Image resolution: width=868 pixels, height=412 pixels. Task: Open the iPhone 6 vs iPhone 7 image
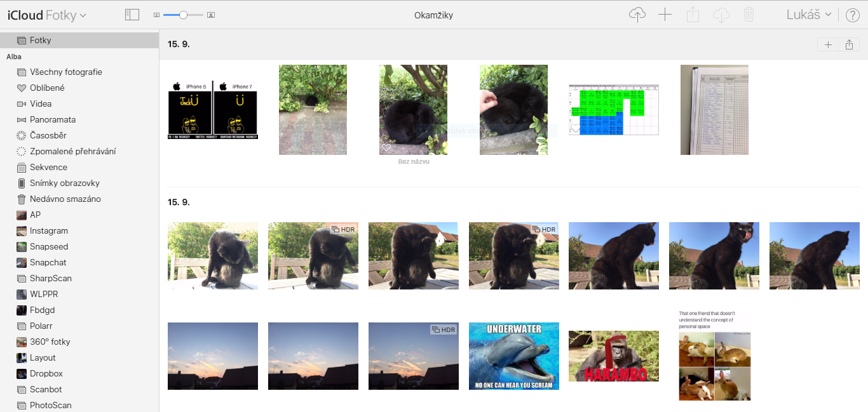[213, 110]
